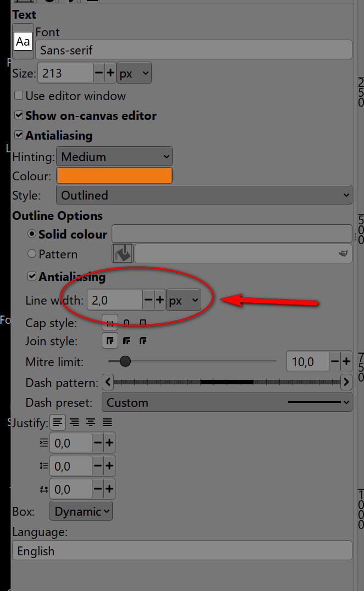Click the font preview Aa icon
This screenshot has height=591, width=364.
(x=23, y=41)
